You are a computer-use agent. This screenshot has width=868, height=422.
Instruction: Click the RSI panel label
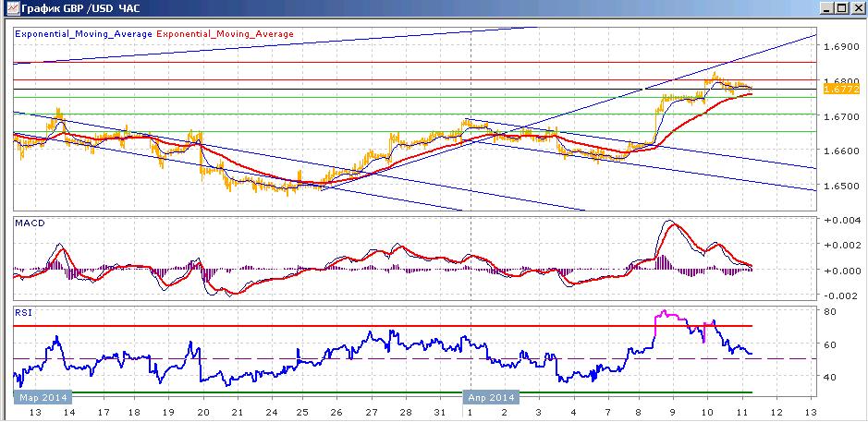(x=24, y=312)
